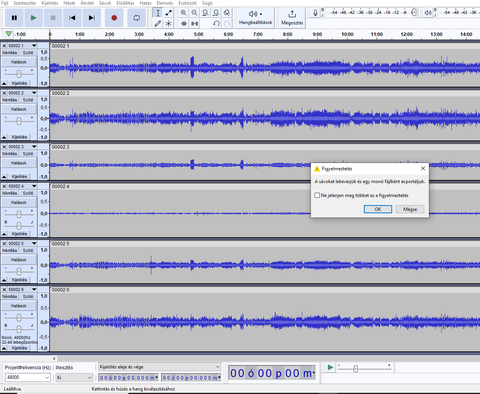Click the playback speed slider
This screenshot has height=394, width=480.
(364, 368)
